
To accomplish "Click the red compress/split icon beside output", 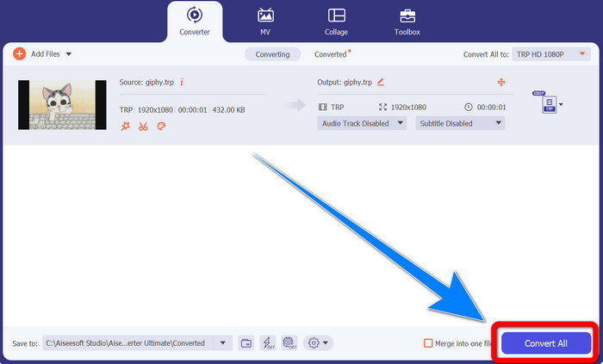I will pos(500,82).
